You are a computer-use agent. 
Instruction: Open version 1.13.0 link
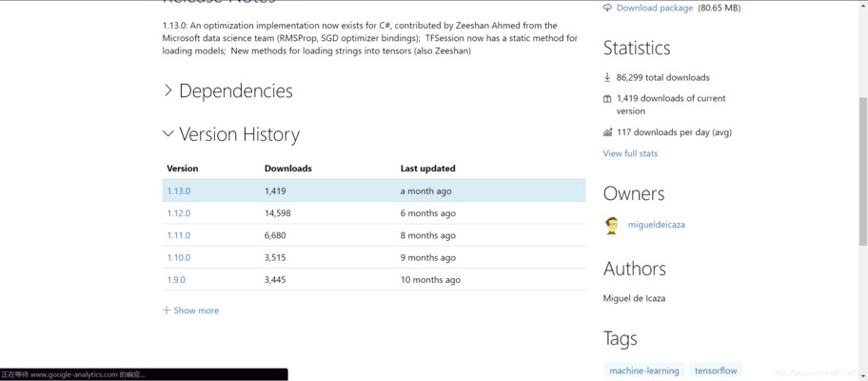[179, 191]
